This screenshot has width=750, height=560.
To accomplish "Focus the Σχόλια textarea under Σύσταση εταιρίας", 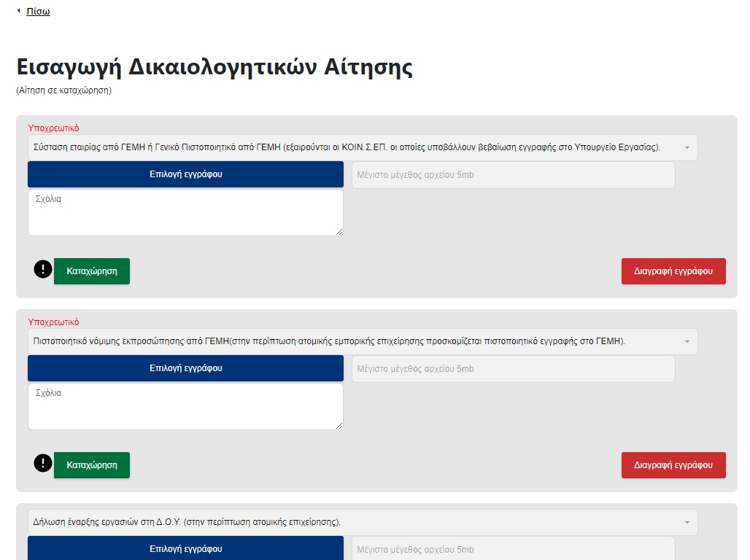I will pyautogui.click(x=185, y=212).
